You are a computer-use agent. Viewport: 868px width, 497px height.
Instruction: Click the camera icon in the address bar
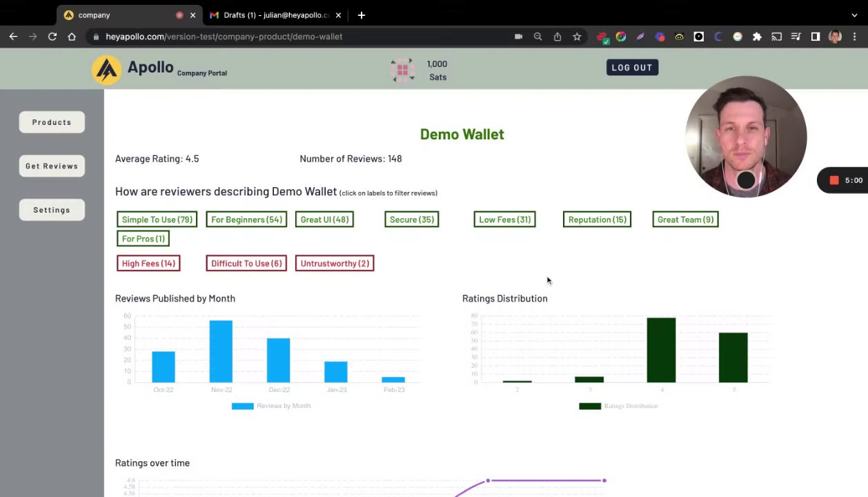pos(518,37)
